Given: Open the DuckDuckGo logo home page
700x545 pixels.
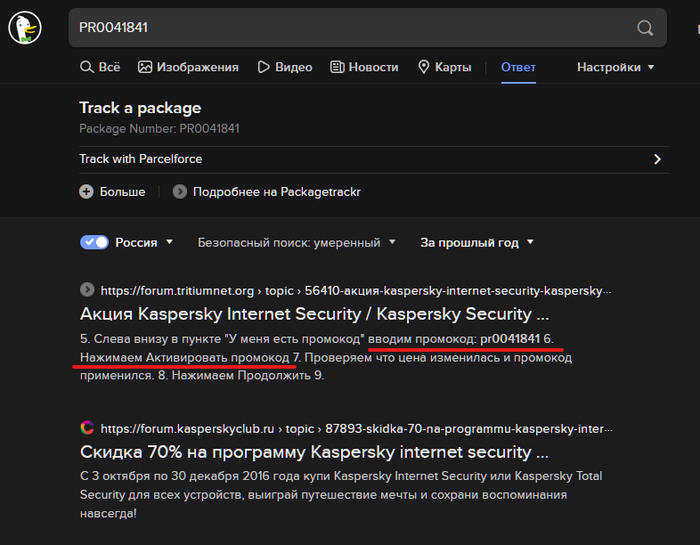Looking at the screenshot, I should (x=25, y=28).
